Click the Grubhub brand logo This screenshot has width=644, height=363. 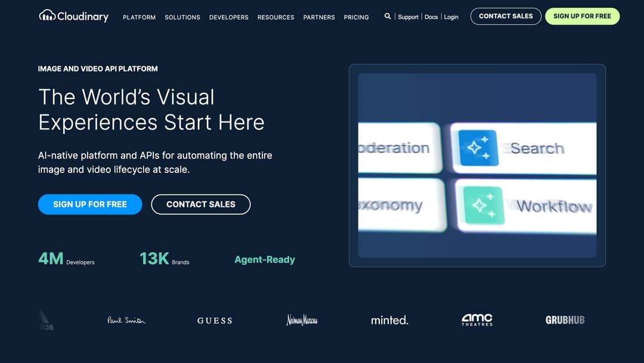(x=565, y=320)
